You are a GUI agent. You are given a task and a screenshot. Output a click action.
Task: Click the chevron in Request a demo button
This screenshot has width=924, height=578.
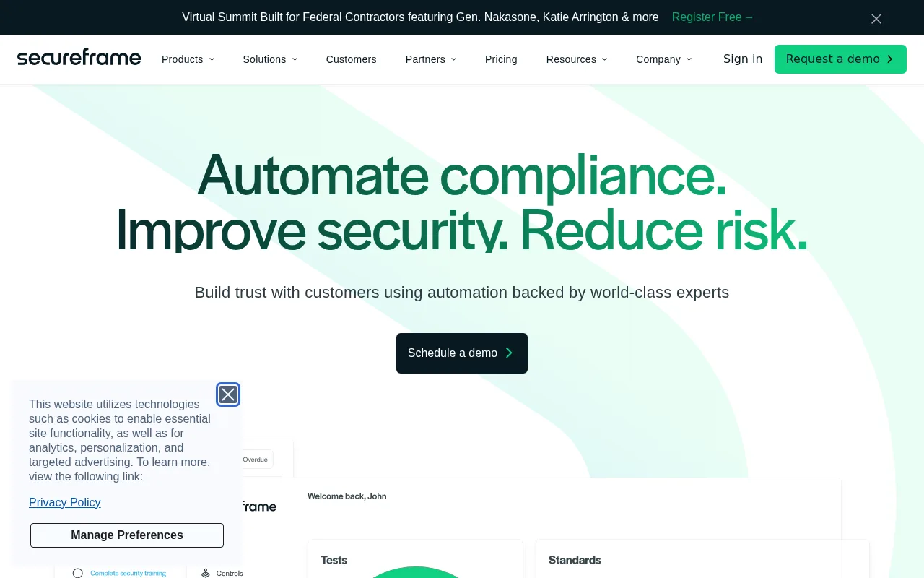pos(890,59)
